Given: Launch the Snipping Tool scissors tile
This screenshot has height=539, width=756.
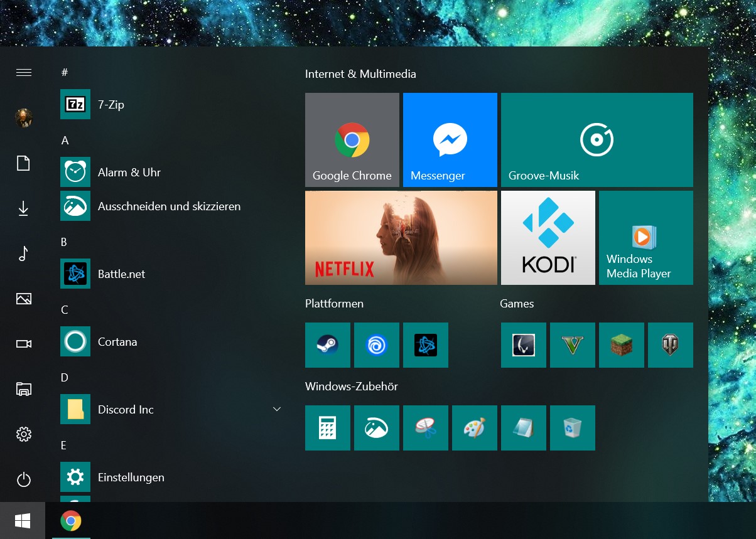Looking at the screenshot, I should (x=426, y=428).
